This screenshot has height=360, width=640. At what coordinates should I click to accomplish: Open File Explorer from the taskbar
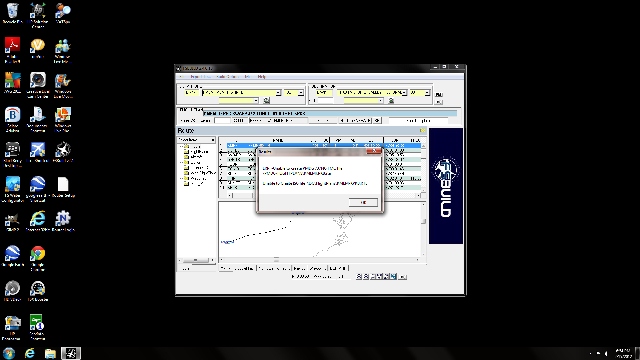(x=50, y=353)
